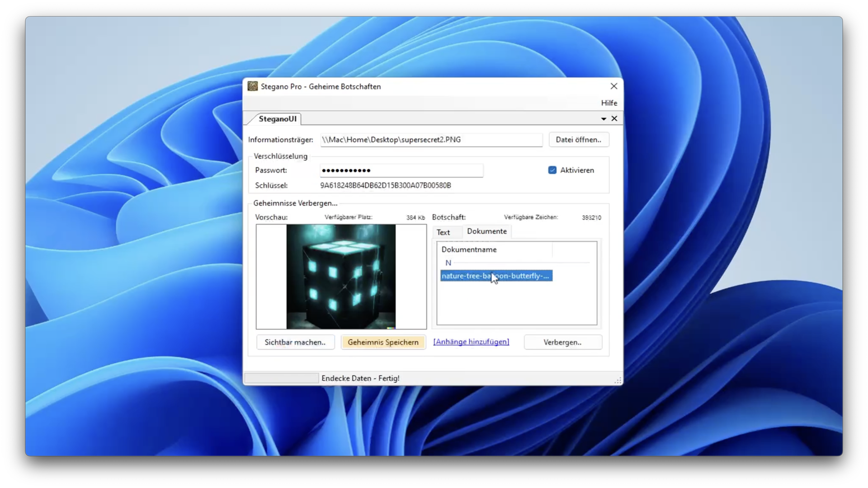Click the Datei öffnen button
Viewport: 868px width, 488px height.
pyautogui.click(x=578, y=140)
